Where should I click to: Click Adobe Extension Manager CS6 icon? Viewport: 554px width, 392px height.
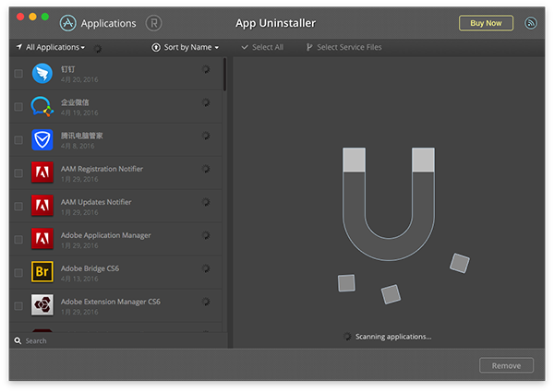pos(42,305)
